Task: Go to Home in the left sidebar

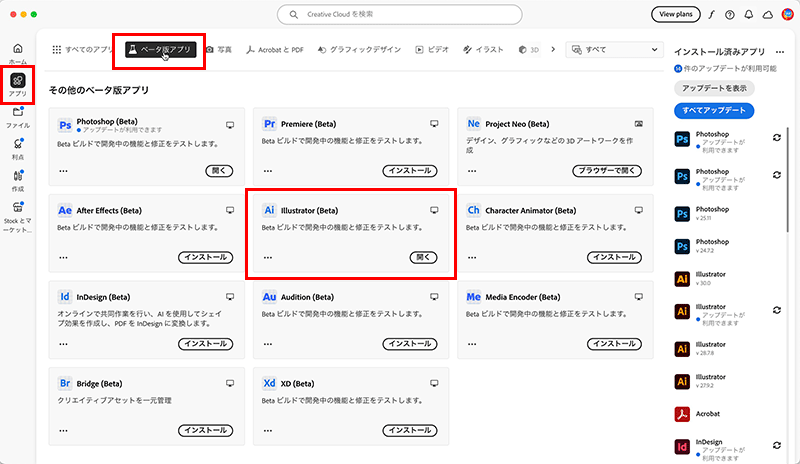Action: [x=18, y=53]
